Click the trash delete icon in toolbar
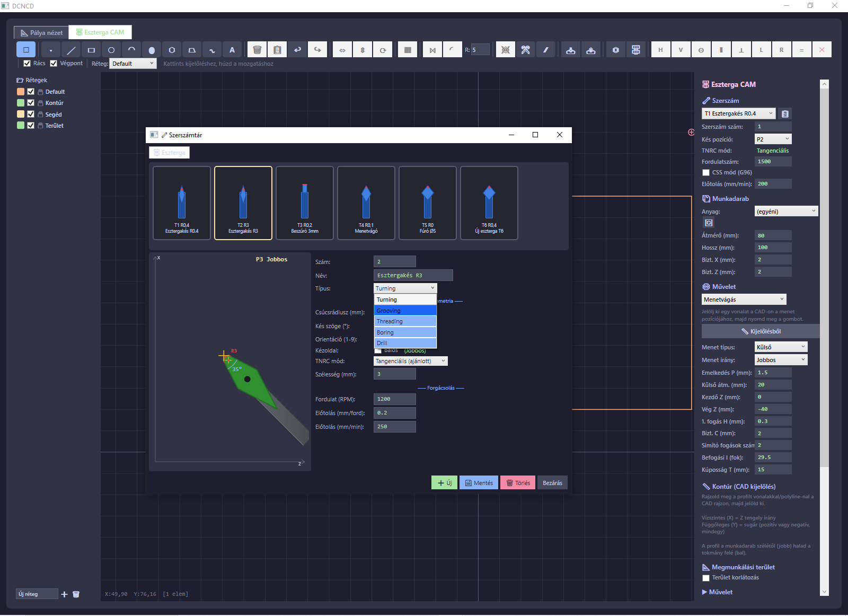The width and height of the screenshot is (848, 616). 257,50
